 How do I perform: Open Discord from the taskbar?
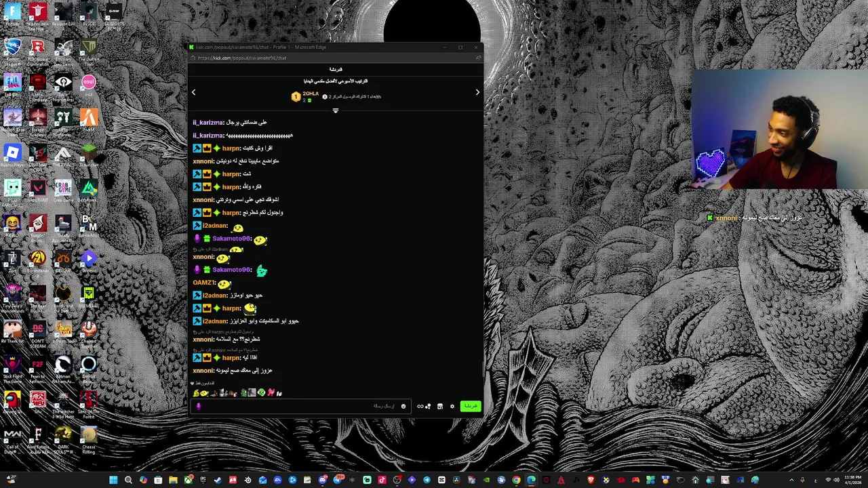point(322,480)
